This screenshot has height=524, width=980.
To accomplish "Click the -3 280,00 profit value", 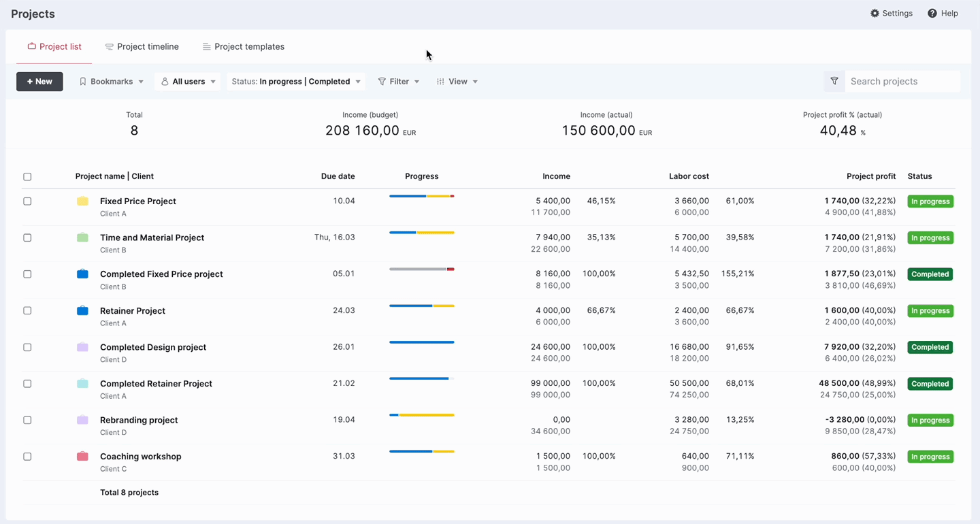I will (x=845, y=420).
